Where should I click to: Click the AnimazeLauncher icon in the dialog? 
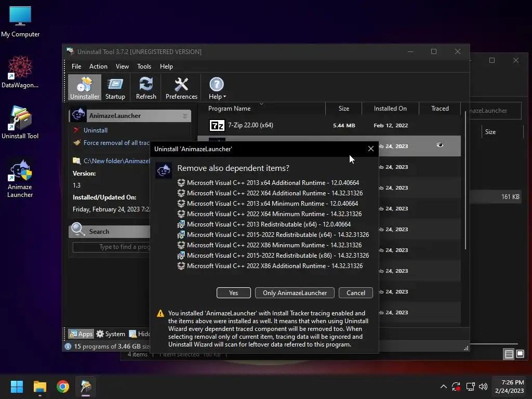(x=164, y=170)
